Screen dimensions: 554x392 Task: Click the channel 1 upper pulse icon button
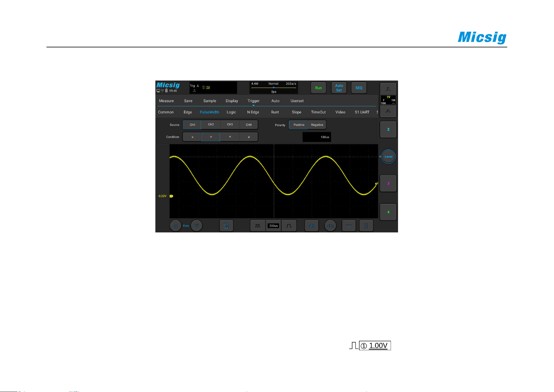pyautogui.click(x=388, y=89)
